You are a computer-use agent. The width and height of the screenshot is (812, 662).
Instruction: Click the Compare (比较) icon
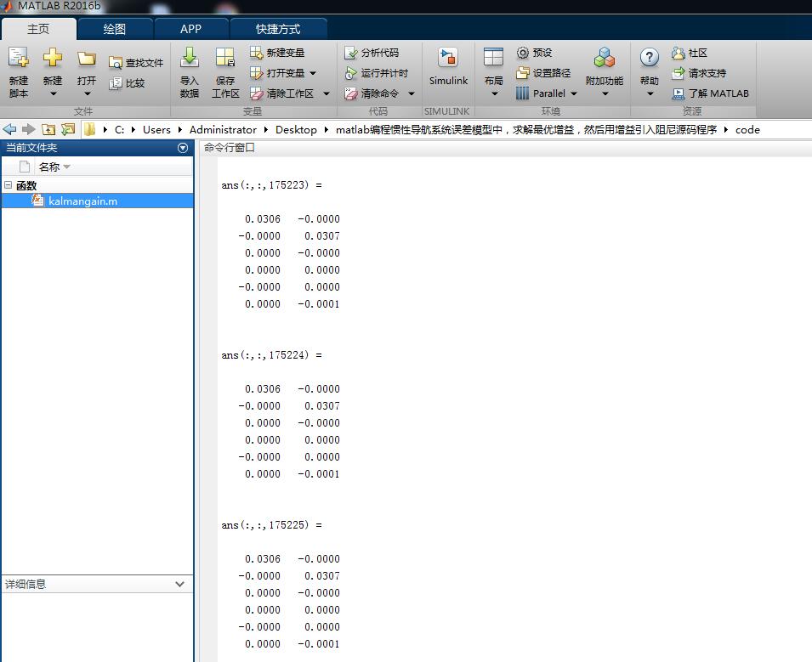116,83
